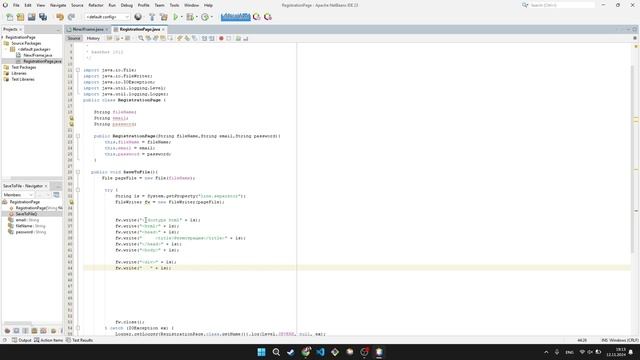Click the NetBeans icon in the taskbar
The width and height of the screenshot is (640, 360).
click(379, 352)
